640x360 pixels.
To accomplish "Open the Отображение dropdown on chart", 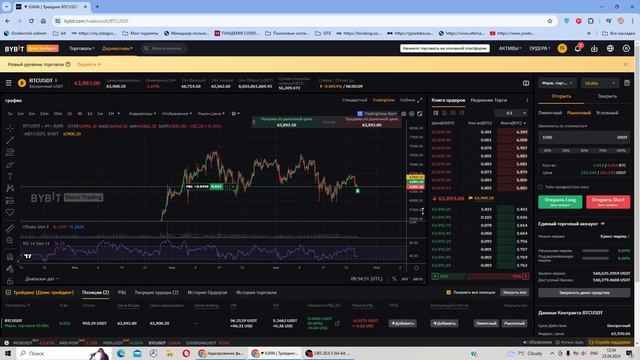I will [x=177, y=114].
